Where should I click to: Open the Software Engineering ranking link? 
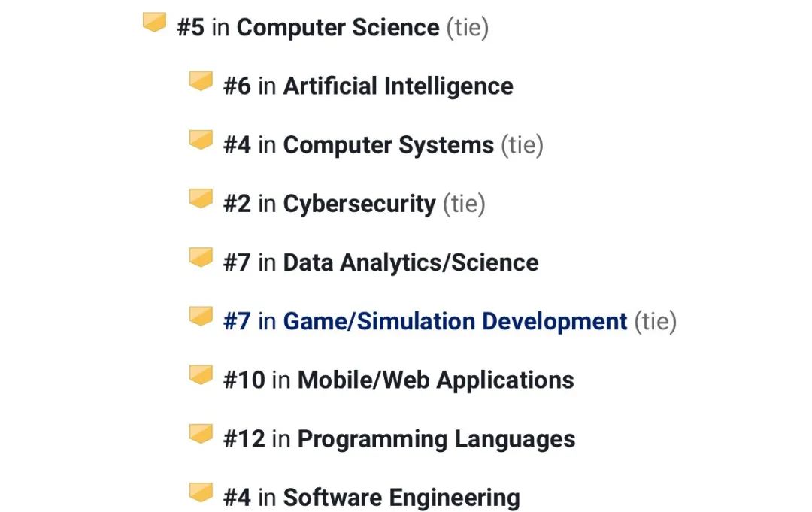pos(371,498)
